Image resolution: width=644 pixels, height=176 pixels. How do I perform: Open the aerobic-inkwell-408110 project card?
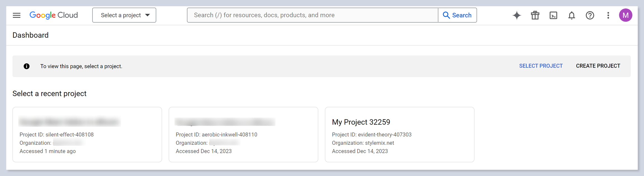pyautogui.click(x=243, y=134)
